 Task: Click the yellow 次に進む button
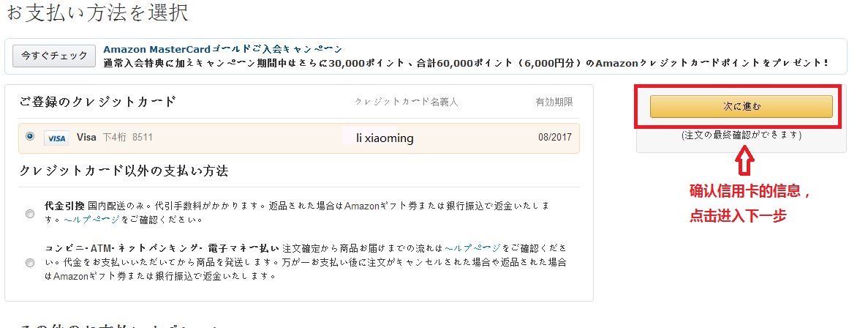(x=741, y=106)
